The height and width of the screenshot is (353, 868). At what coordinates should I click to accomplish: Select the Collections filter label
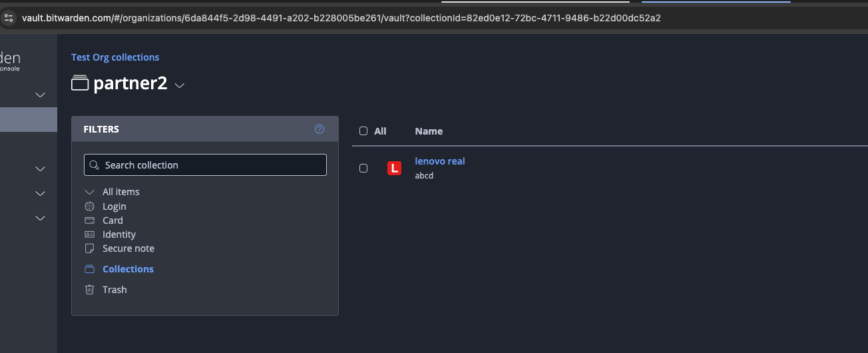click(128, 269)
